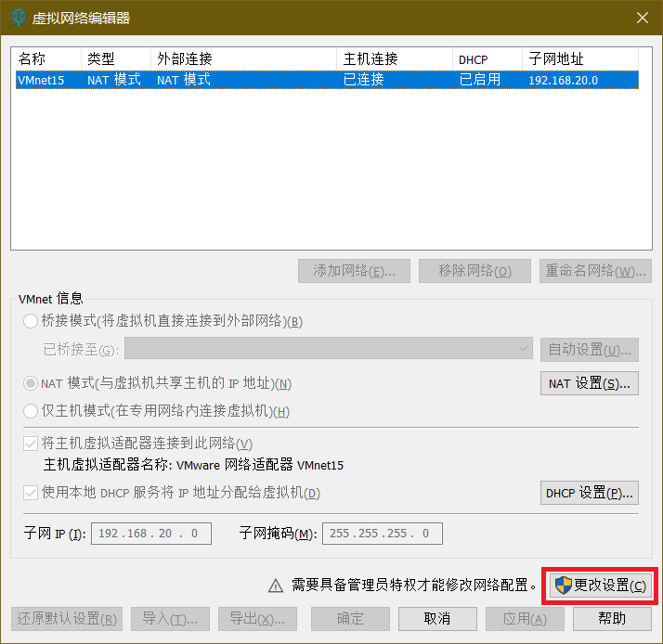Toggle 使用本地 DHCP 服务 checkbox
663x644 pixels.
tap(31, 493)
